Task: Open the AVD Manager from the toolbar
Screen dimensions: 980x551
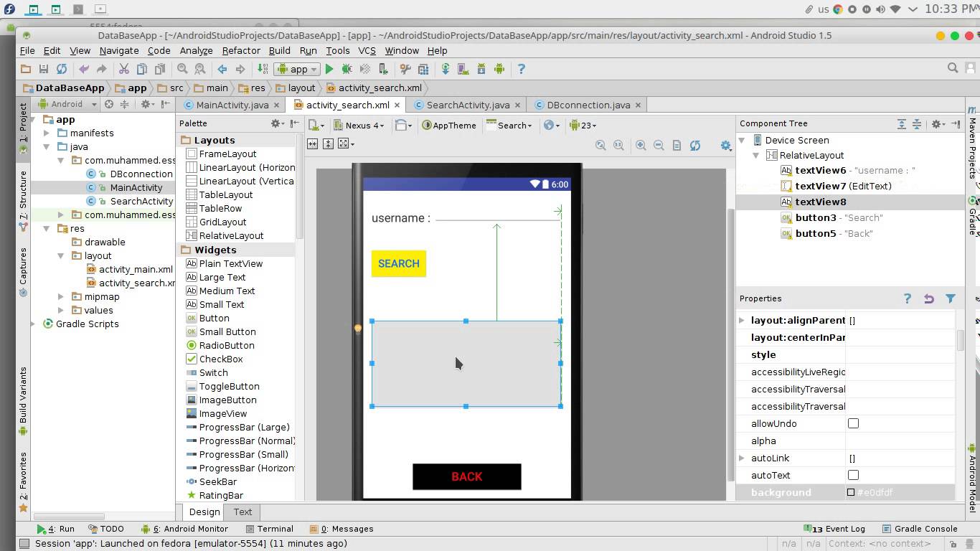Action: (x=462, y=69)
